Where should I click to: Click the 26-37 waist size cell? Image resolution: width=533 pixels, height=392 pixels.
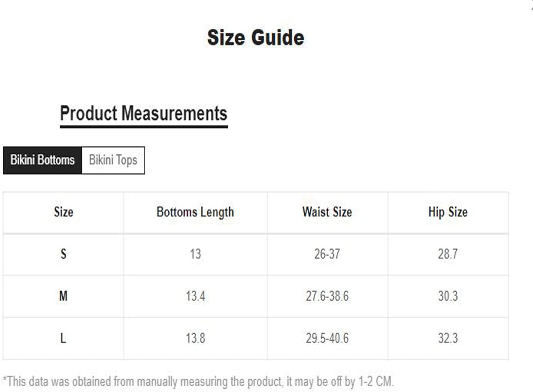(327, 254)
